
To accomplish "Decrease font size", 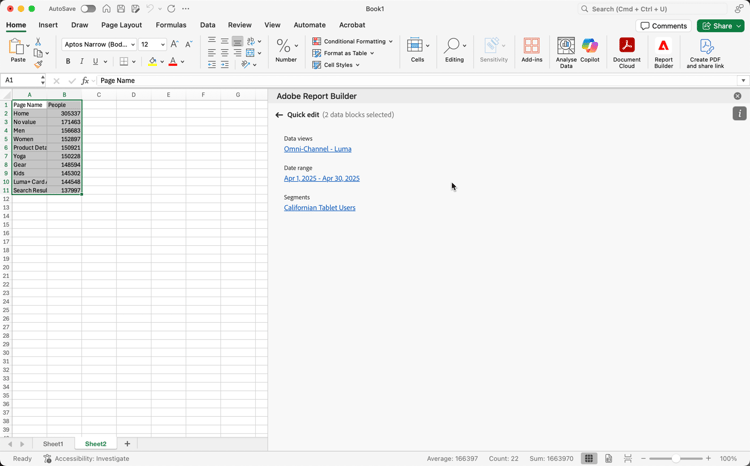I will [188, 44].
